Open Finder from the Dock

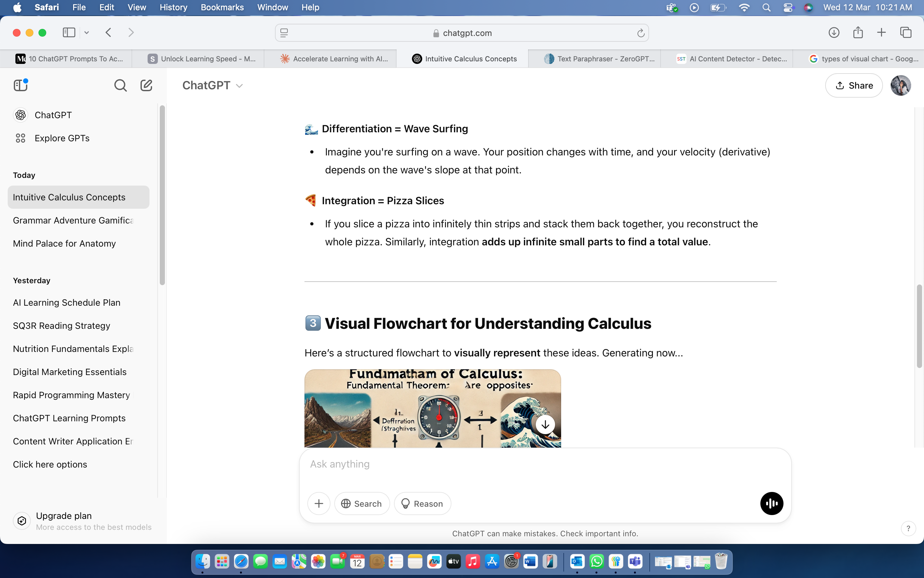202,562
